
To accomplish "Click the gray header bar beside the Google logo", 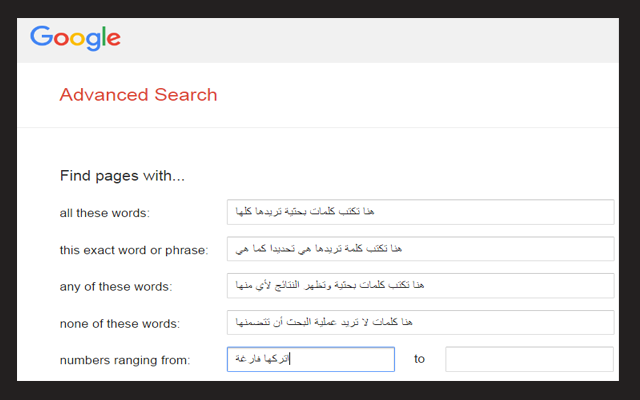I will coord(380,40).
